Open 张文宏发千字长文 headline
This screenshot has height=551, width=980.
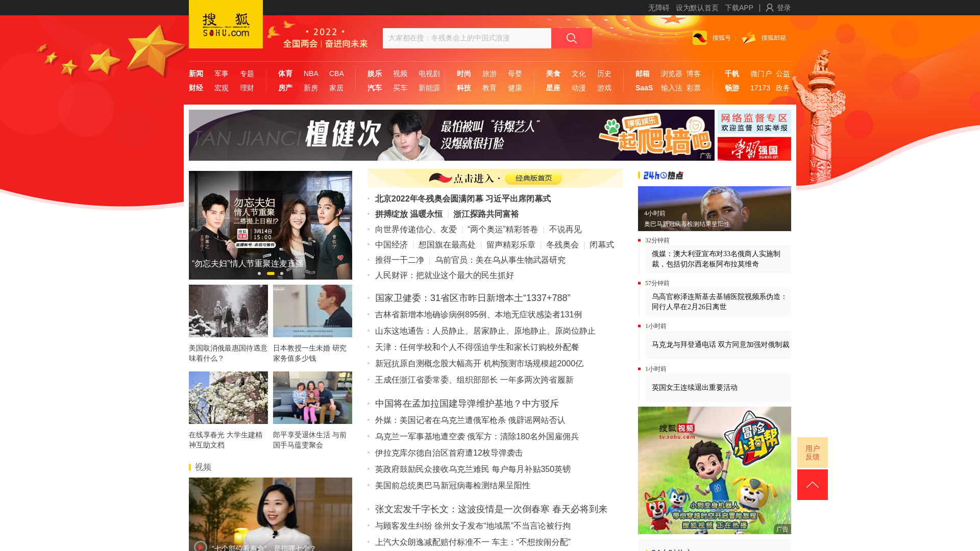click(x=491, y=509)
